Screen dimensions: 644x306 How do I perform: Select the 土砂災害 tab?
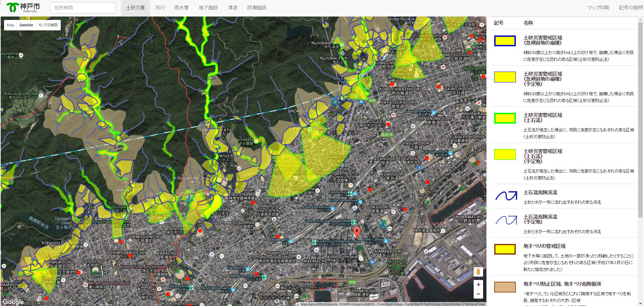point(135,7)
